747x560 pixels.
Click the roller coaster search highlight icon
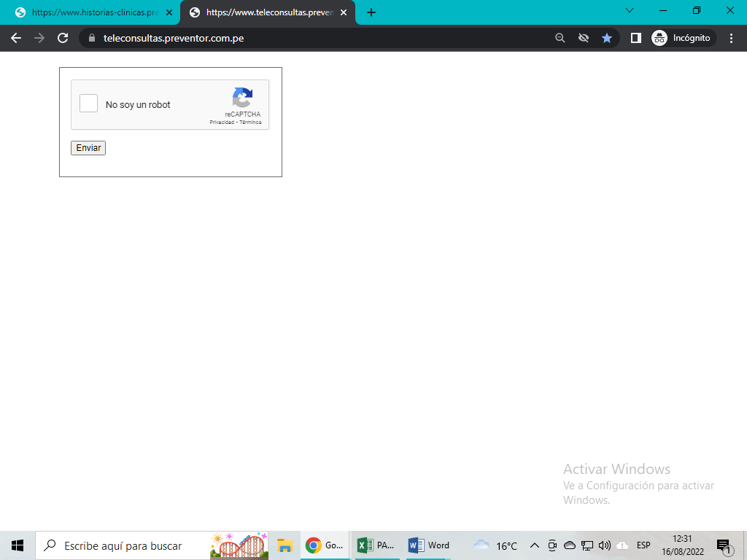(x=239, y=545)
